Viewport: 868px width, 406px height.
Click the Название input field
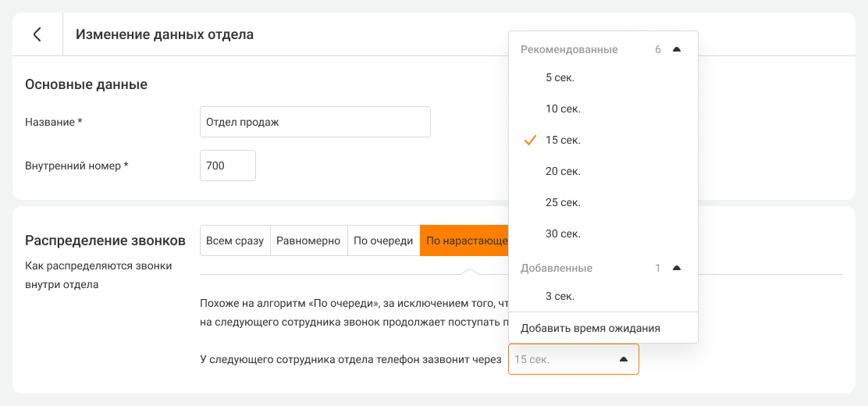[x=315, y=122]
